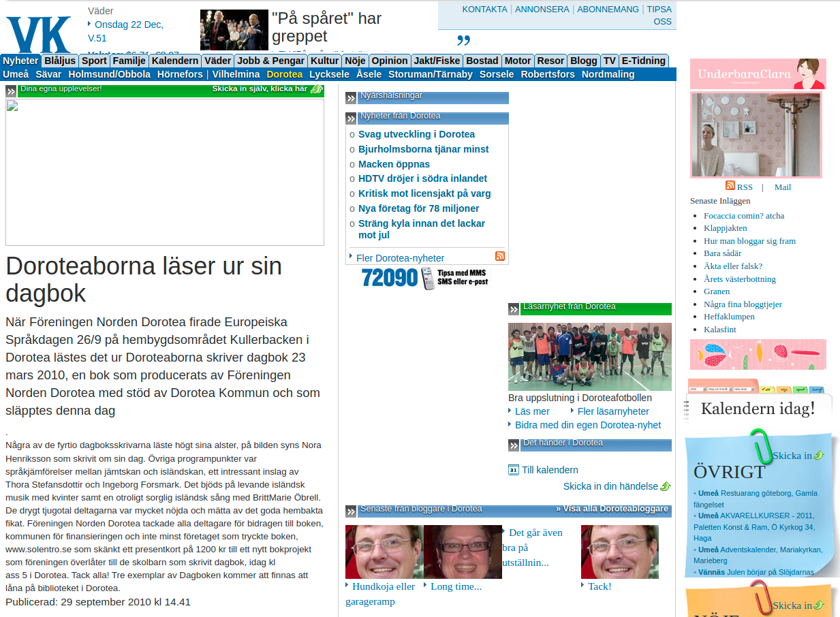Expand Senaste från bloggare i Dorotea arrow
This screenshot has height=617, width=840.
351,511
